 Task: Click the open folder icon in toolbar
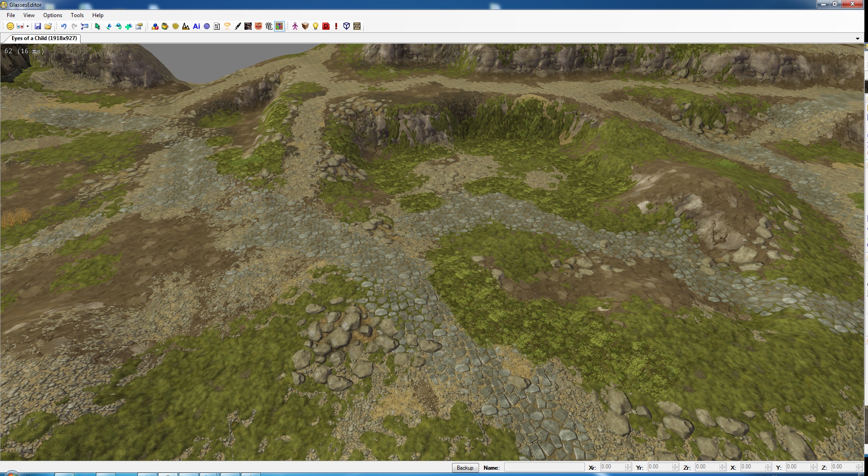[48, 27]
